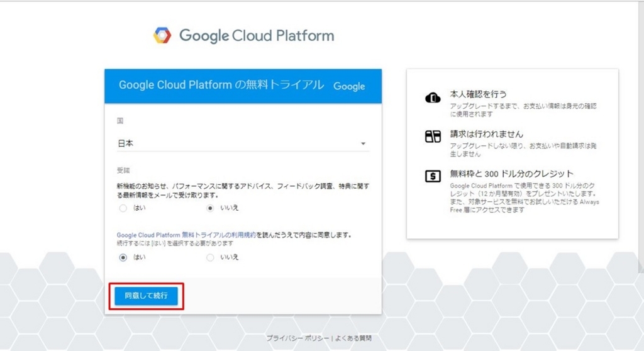644x351 pixels.
Task: Select いいえ for email updates
Action: (210, 208)
